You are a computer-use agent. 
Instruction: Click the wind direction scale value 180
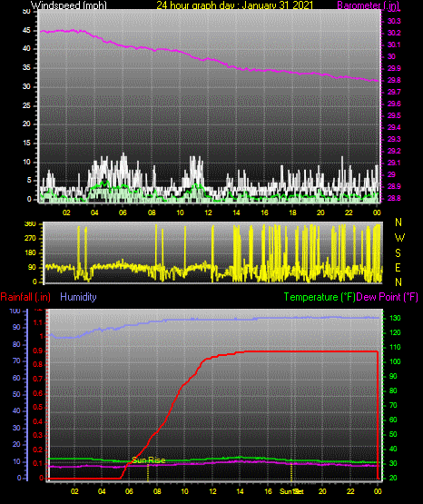(x=30, y=253)
